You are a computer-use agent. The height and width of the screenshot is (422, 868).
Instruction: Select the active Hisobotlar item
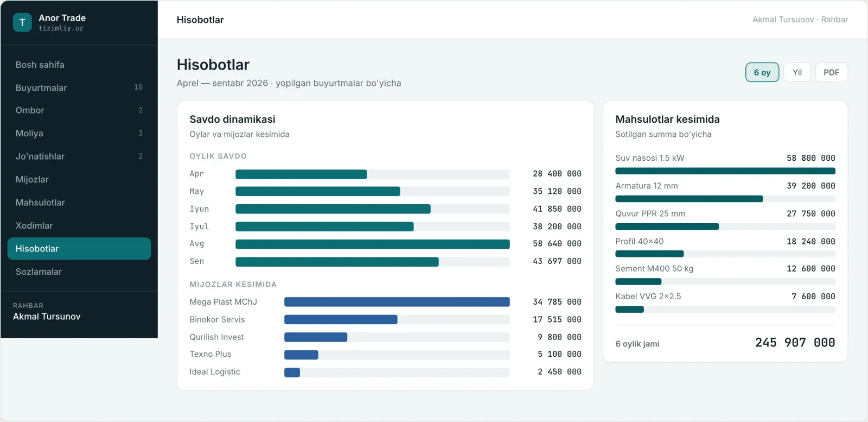click(79, 249)
